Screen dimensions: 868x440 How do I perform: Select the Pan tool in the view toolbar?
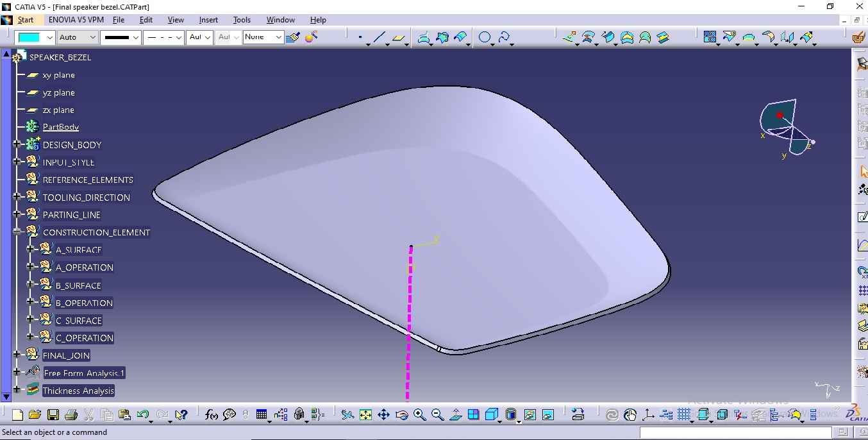point(383,415)
